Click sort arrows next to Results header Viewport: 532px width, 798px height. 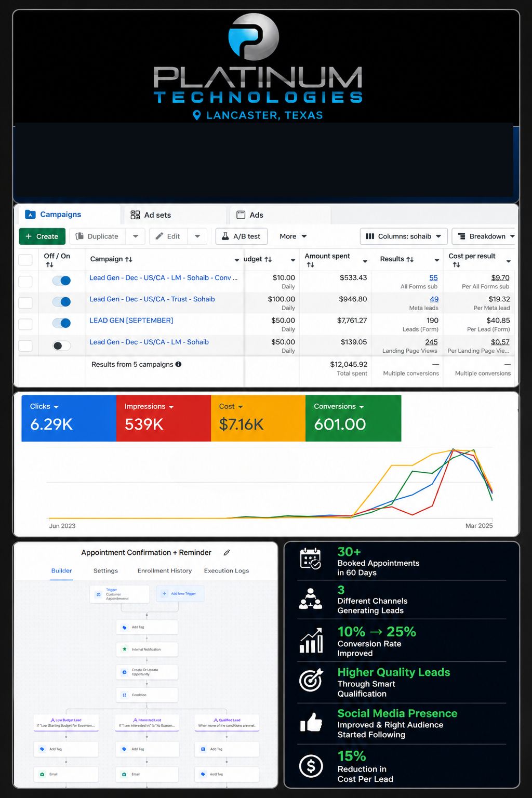coord(410,259)
